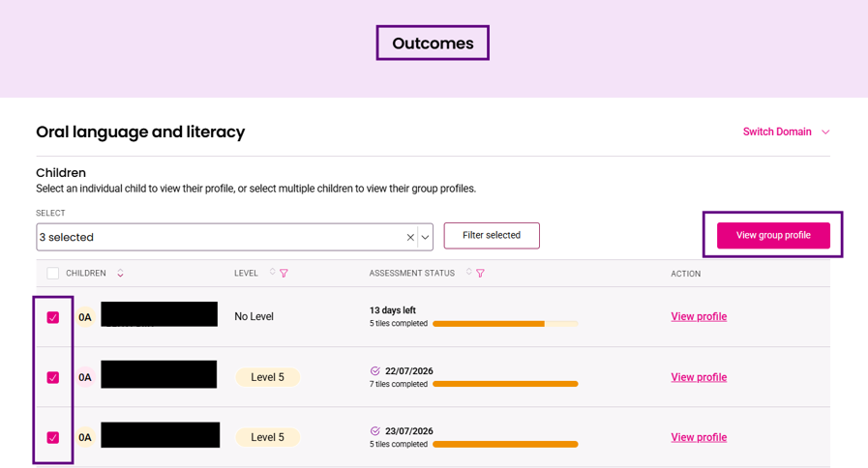The width and height of the screenshot is (868, 468).
Task: Clear the 3 selected children using X icon
Action: [x=410, y=237]
